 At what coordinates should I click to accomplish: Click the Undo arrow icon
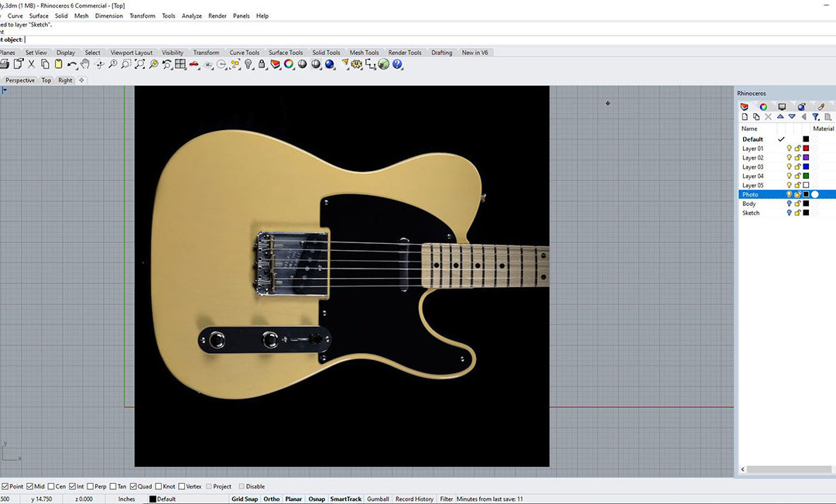[x=71, y=64]
